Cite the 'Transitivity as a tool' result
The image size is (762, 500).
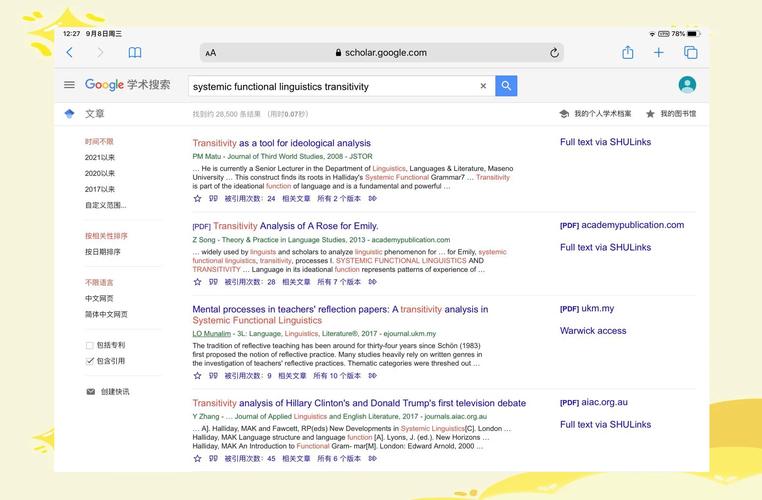pyautogui.click(x=213, y=198)
